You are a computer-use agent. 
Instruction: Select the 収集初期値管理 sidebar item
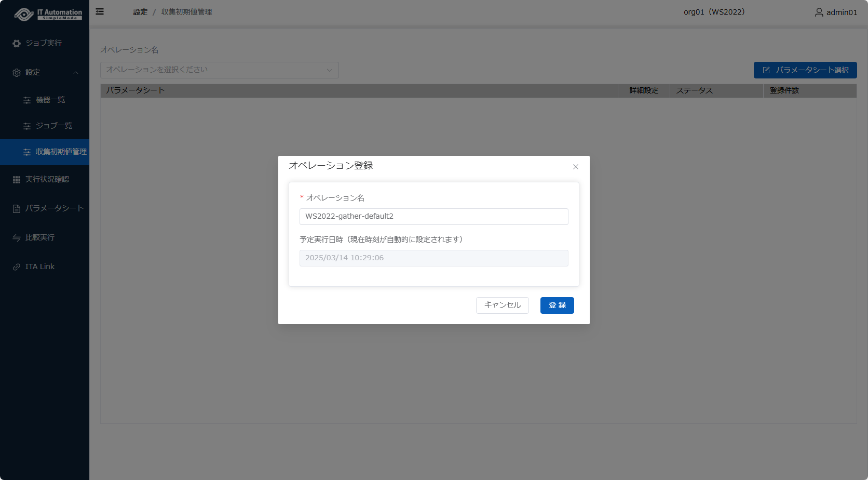[x=61, y=152]
